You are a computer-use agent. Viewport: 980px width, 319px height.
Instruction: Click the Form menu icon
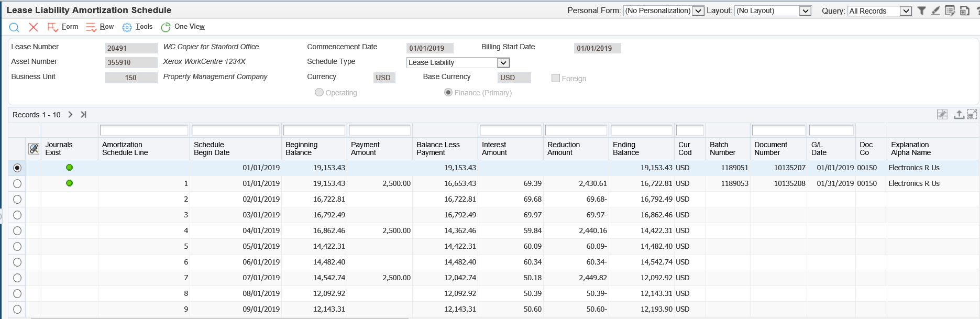click(x=52, y=27)
